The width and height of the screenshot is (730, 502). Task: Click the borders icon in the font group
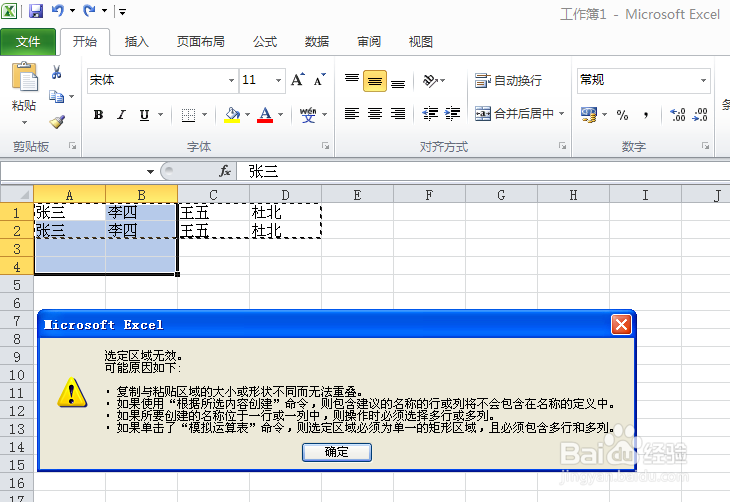coord(188,115)
